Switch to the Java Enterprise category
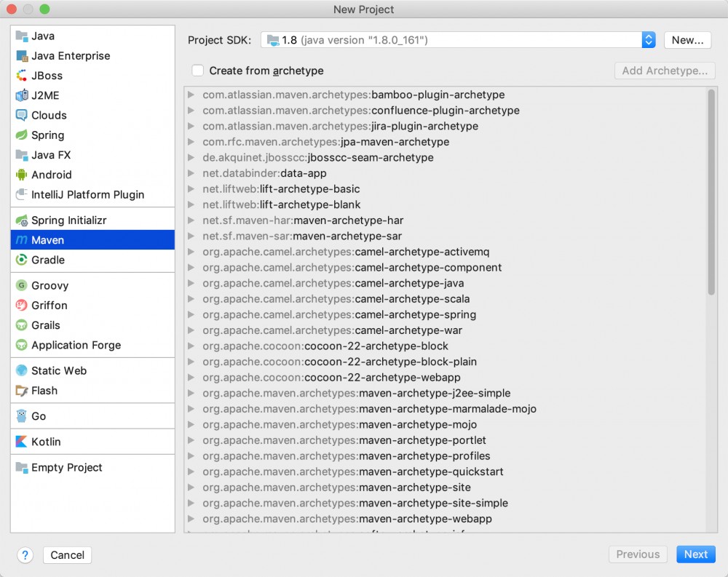Screen dimensions: 728x577 (69, 55)
